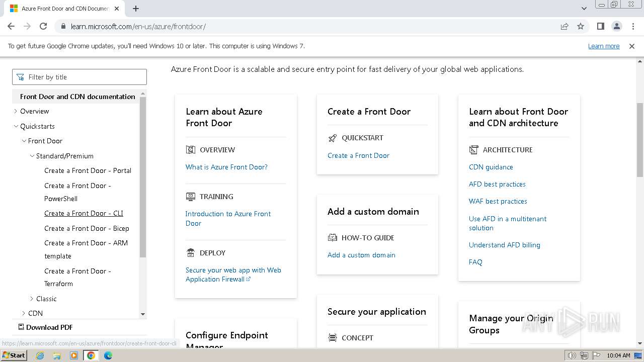Open the Windows Start menu
This screenshot has width=644, height=362.
(x=14, y=355)
